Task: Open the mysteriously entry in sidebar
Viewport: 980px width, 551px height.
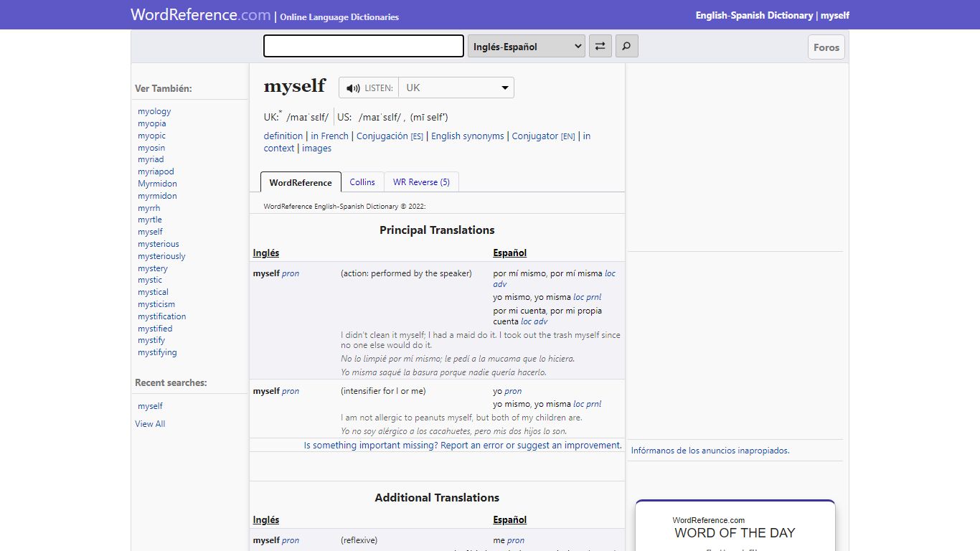Action: pyautogui.click(x=161, y=256)
